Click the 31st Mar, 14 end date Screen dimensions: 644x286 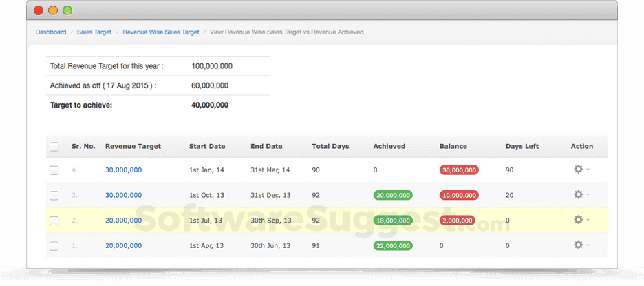[x=270, y=170]
